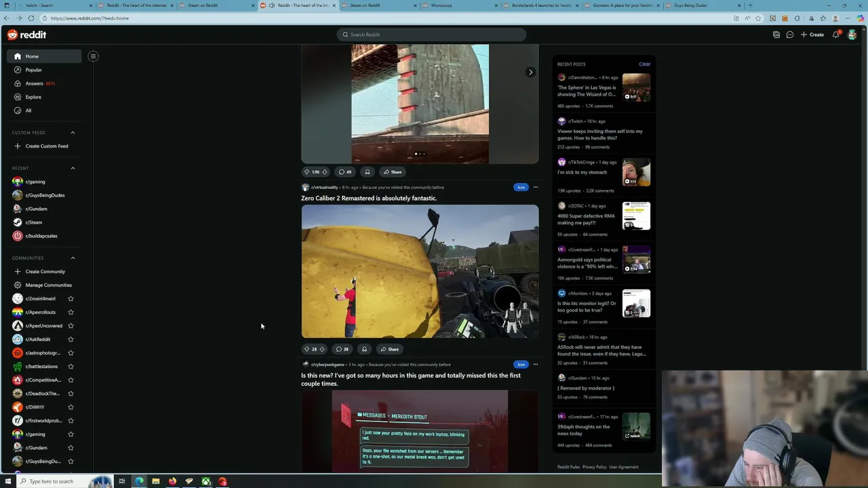Upvote the Zero Caliber 2 post
The height and width of the screenshot is (488, 868).
(x=307, y=349)
